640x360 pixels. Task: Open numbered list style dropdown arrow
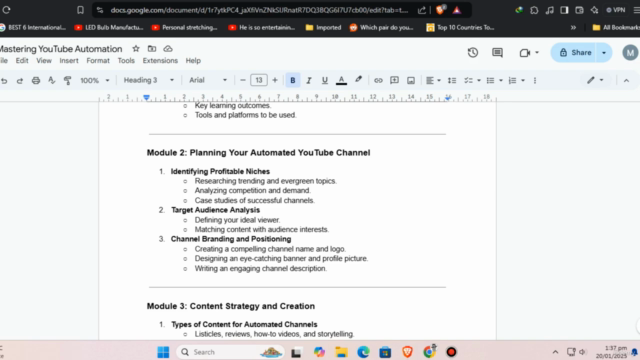click(x=523, y=80)
